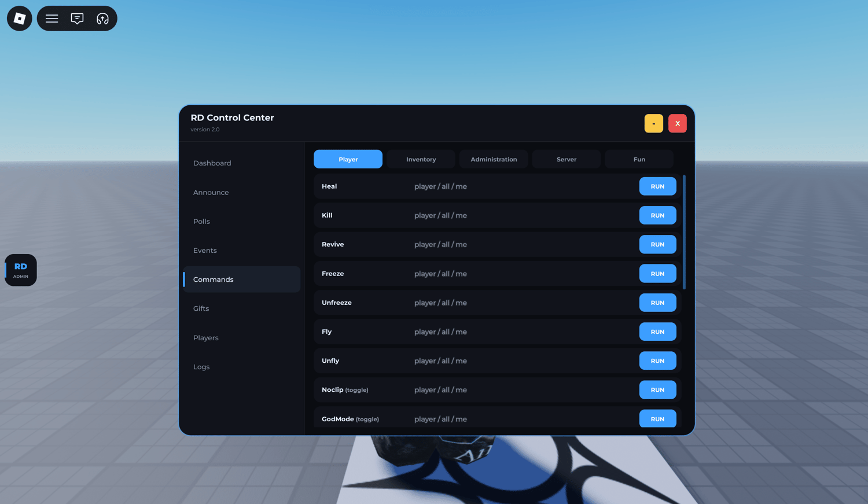Open the chat bubble icon
This screenshot has height=504, width=868.
click(x=77, y=19)
